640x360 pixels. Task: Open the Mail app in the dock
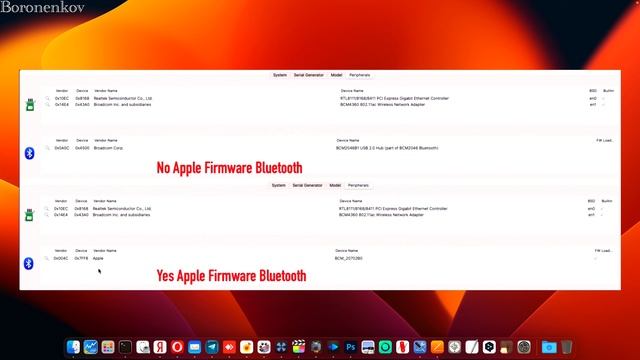[x=195, y=347]
